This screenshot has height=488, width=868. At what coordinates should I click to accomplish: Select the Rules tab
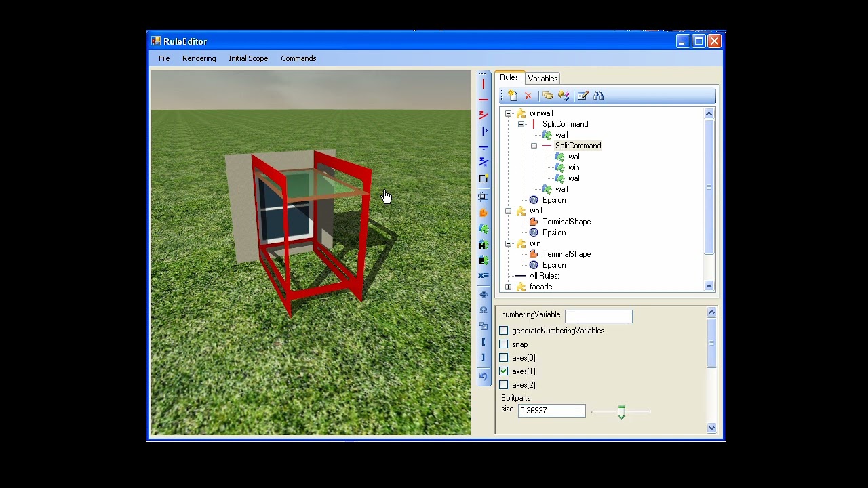[x=509, y=78]
